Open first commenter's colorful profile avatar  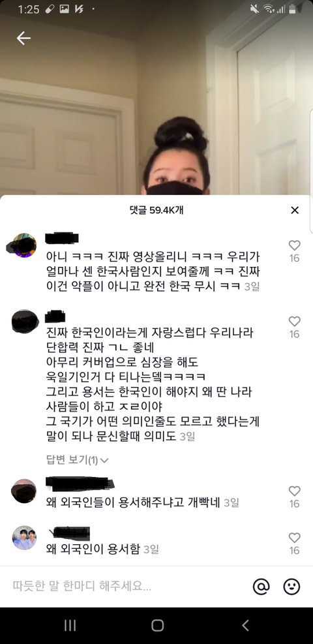pos(24,245)
